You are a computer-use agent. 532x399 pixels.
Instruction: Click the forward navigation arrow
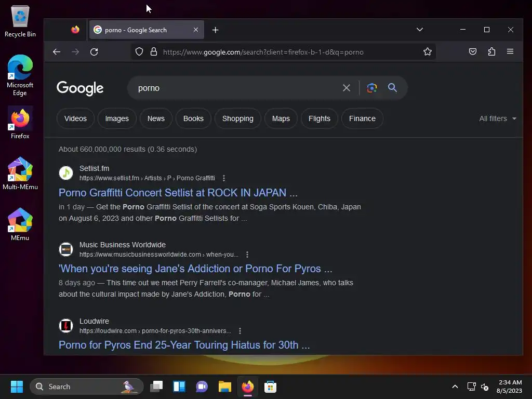pyautogui.click(x=75, y=52)
